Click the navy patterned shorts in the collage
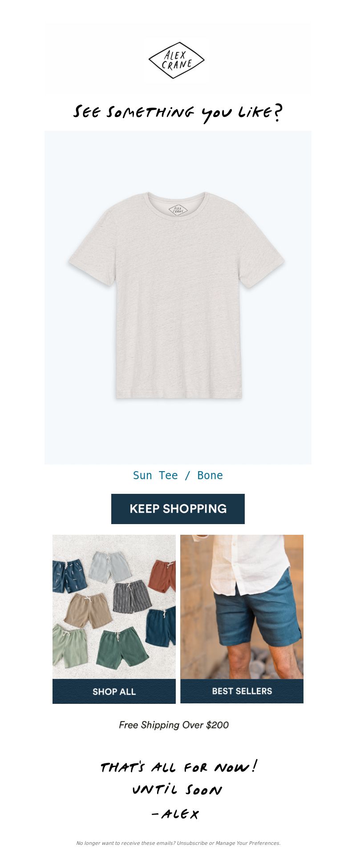The width and height of the screenshot is (356, 868). [x=69, y=577]
